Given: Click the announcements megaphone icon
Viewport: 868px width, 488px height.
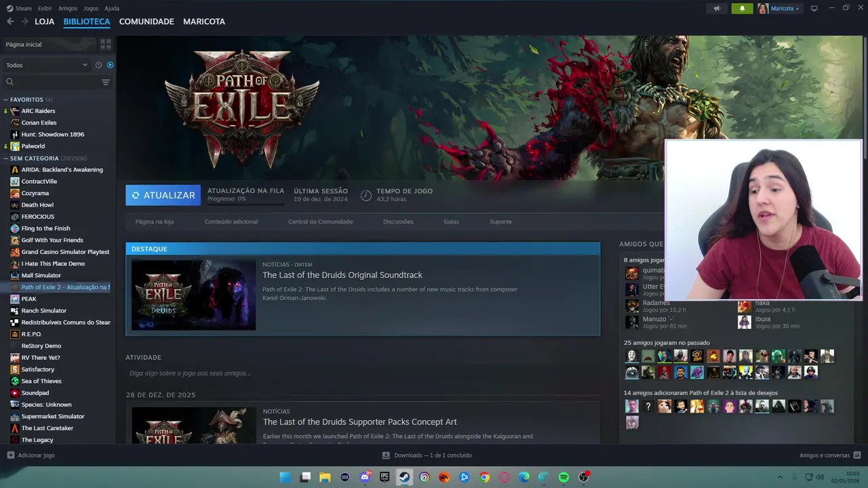Looking at the screenshot, I should 717,8.
